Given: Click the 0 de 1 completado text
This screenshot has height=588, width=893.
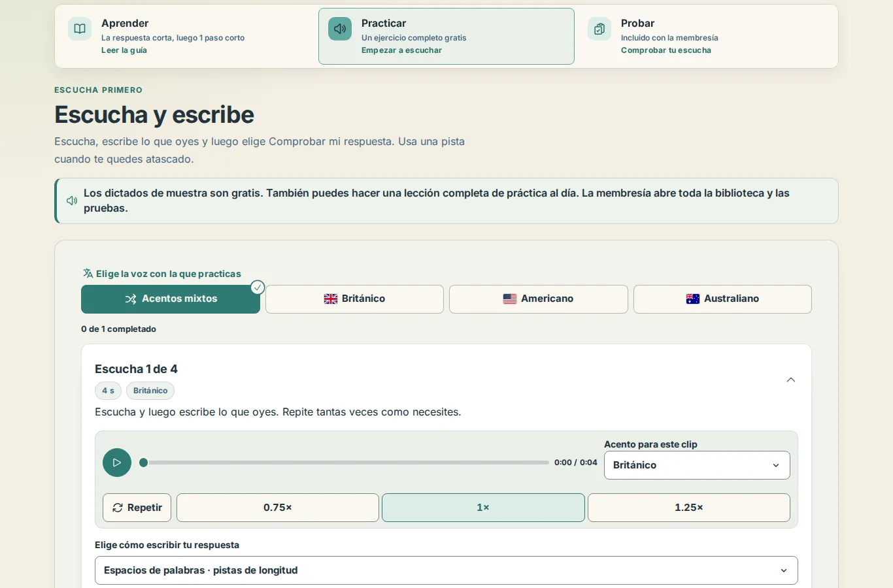Looking at the screenshot, I should pyautogui.click(x=118, y=329).
